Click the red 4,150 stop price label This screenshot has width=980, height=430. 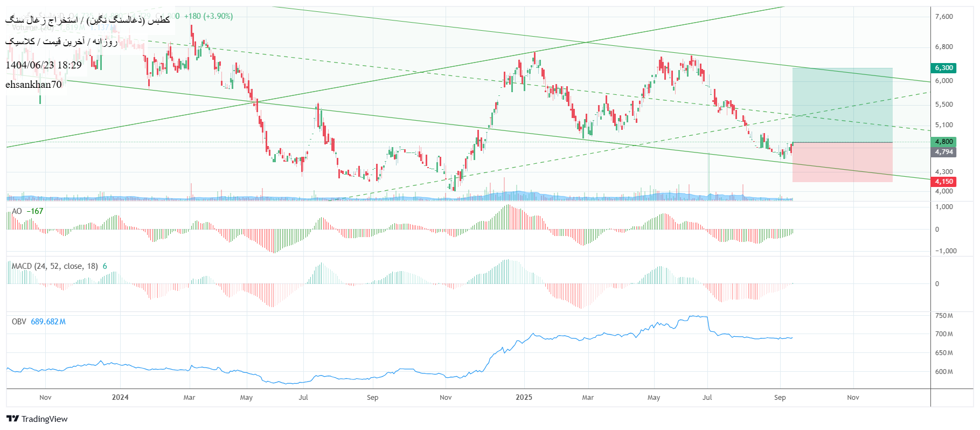(943, 182)
